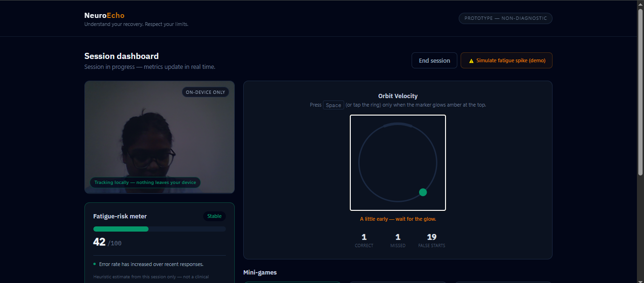Click the Missed count stat
The image size is (644, 283).
(398, 240)
